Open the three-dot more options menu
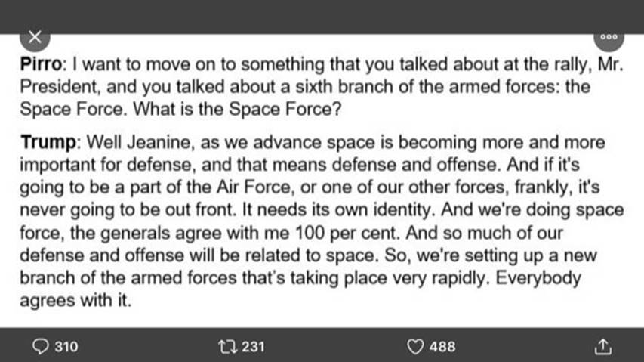Viewport: 644px width, 362px height. tap(609, 36)
